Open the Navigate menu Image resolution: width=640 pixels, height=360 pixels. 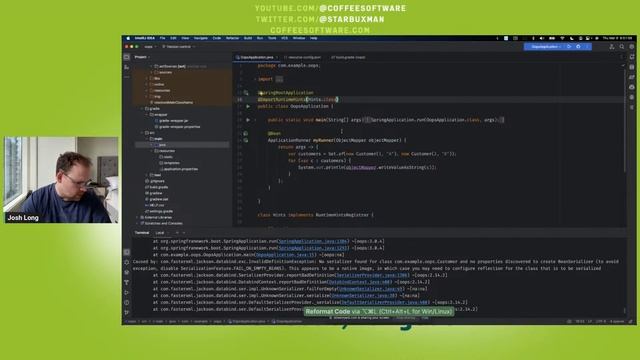tap(200, 38)
